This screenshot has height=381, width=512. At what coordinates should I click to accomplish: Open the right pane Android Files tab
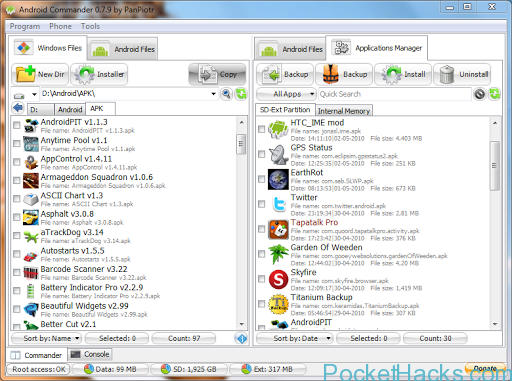pos(291,49)
